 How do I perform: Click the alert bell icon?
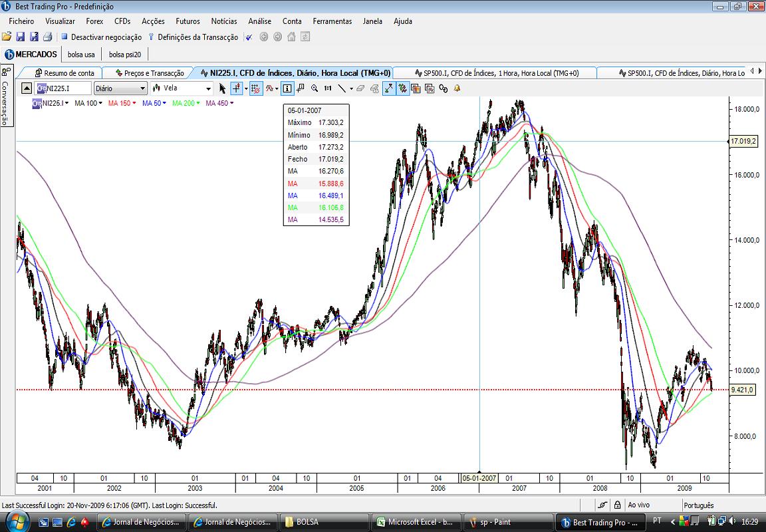point(457,88)
